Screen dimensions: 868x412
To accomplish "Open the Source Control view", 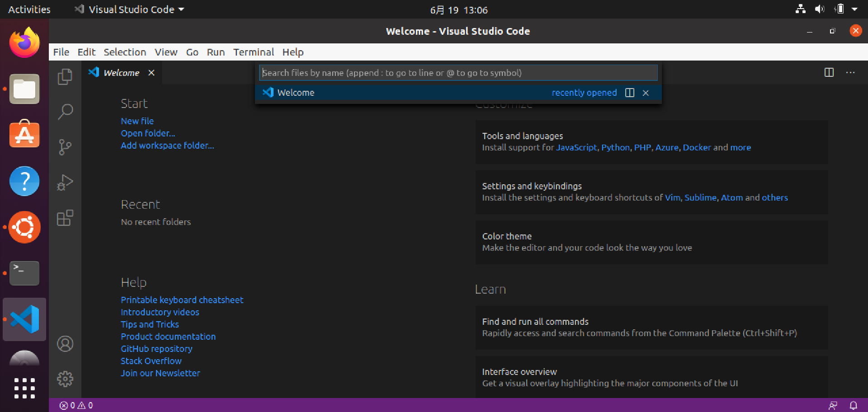I will point(65,147).
